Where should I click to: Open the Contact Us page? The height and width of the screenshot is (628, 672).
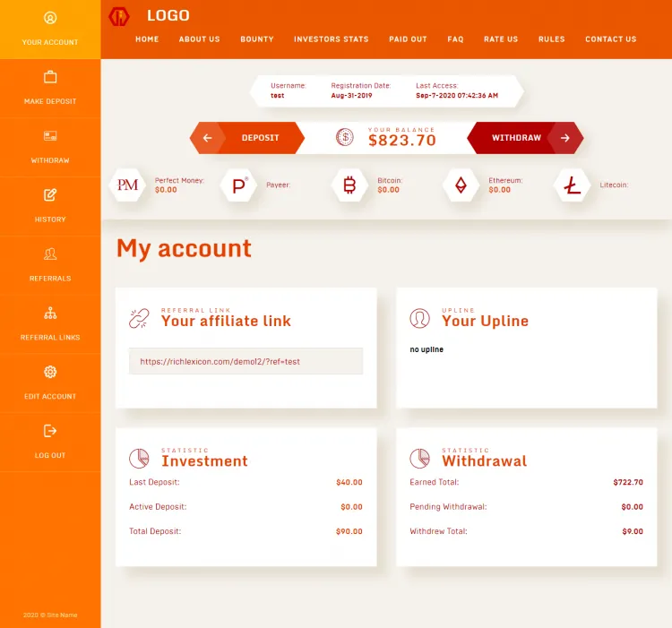611,39
